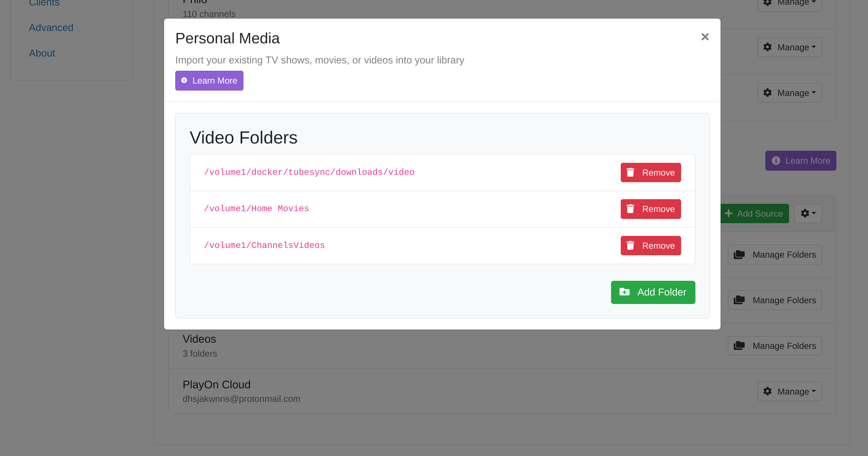Expand the PlayOn Cloud Manage dropdown
The image size is (868, 456).
coord(789,391)
